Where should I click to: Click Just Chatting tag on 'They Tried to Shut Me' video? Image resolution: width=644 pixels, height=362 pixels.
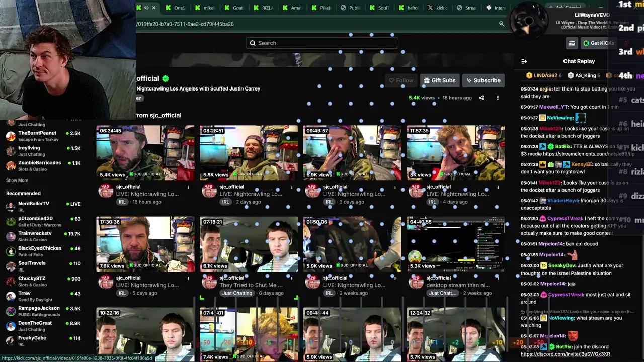(x=237, y=293)
